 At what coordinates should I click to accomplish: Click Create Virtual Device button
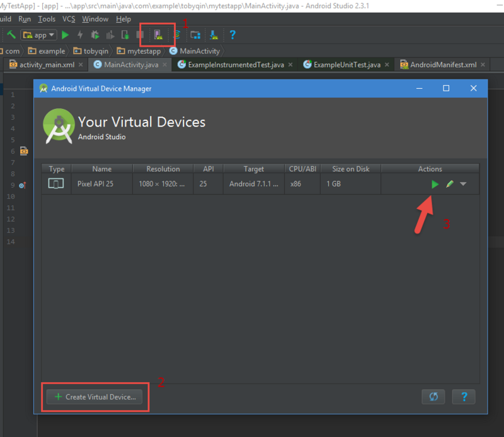[94, 397]
